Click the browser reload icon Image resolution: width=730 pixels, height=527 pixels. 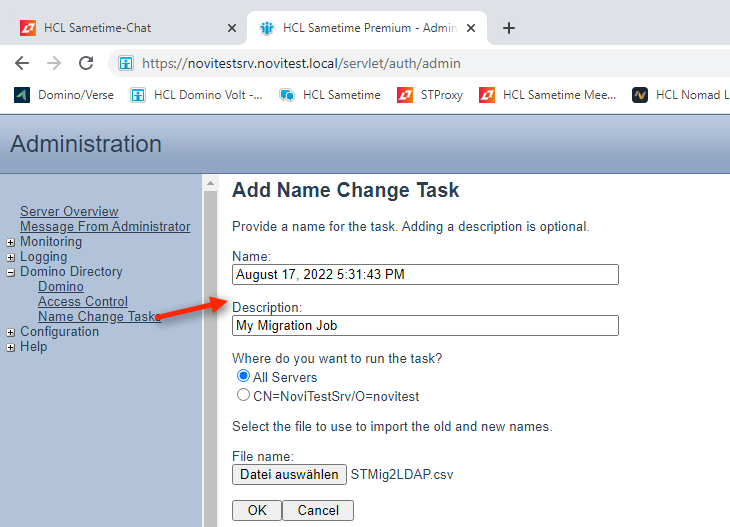(x=86, y=63)
